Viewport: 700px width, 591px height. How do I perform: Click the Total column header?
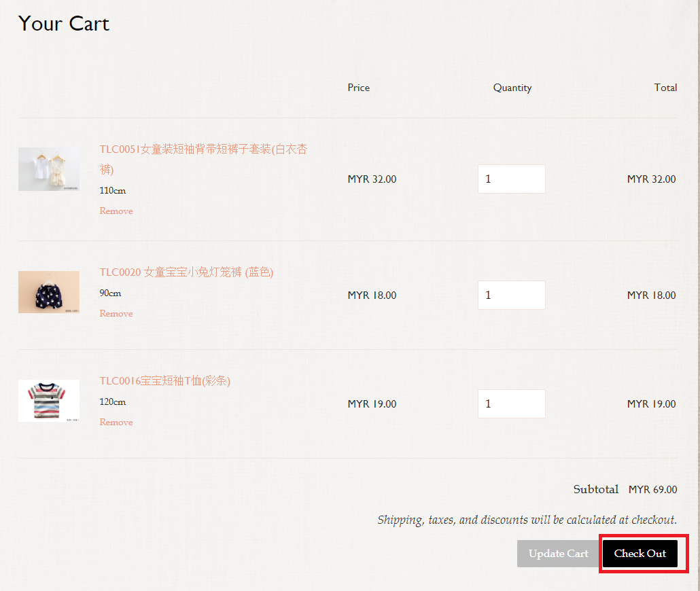[x=665, y=88]
